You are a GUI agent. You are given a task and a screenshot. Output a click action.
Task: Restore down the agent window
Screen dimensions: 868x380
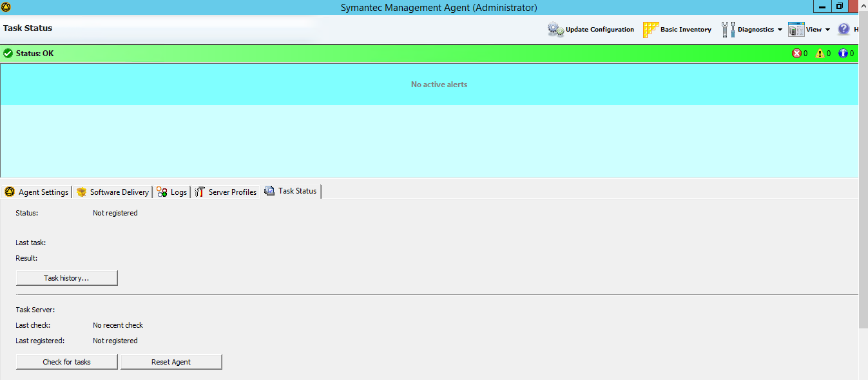[840, 6]
